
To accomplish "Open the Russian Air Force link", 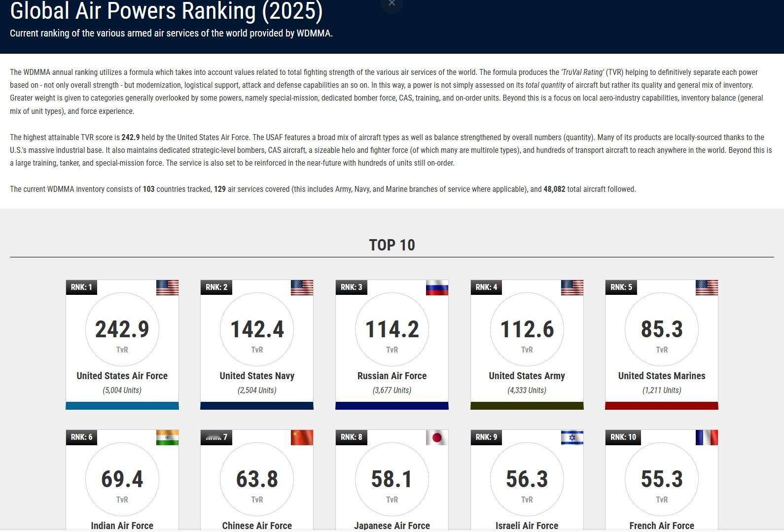I will (392, 376).
